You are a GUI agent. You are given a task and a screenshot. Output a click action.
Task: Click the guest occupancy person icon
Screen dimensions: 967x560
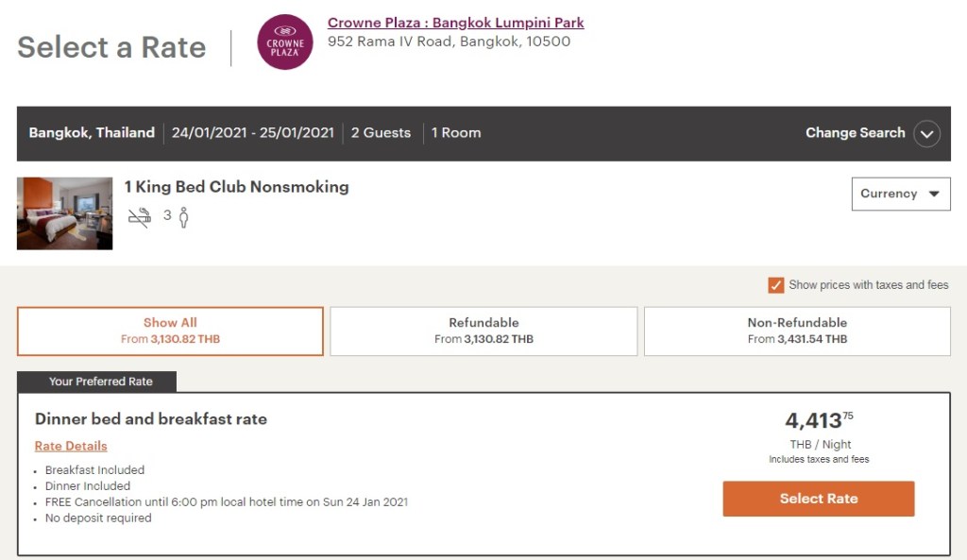point(183,217)
